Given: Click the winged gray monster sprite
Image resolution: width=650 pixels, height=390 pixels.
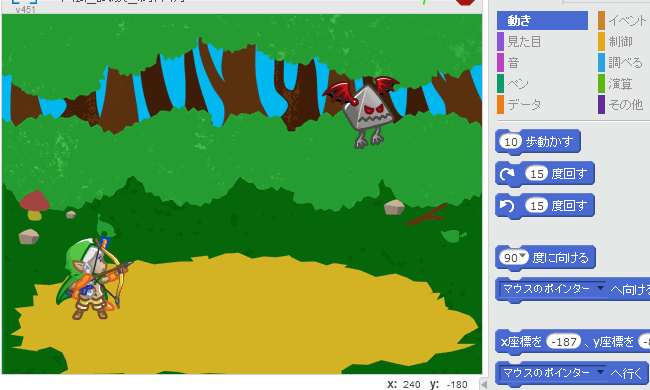Looking at the screenshot, I should [x=361, y=112].
